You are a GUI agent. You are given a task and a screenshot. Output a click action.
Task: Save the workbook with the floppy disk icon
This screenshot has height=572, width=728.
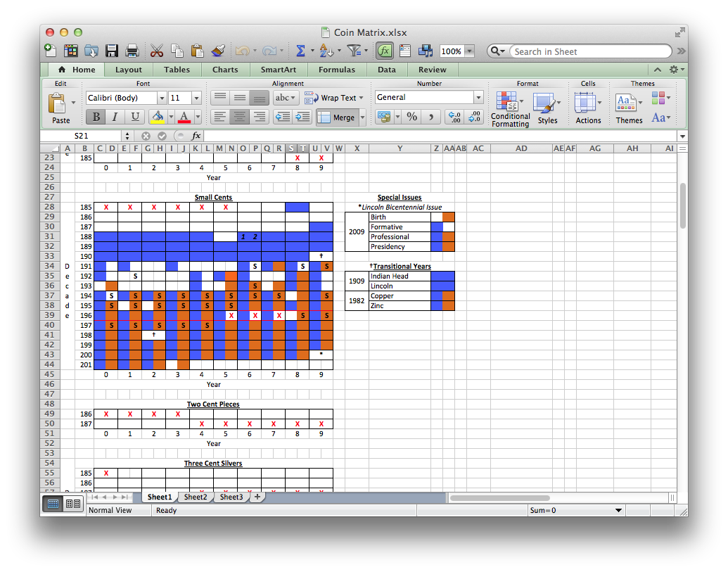click(x=112, y=51)
